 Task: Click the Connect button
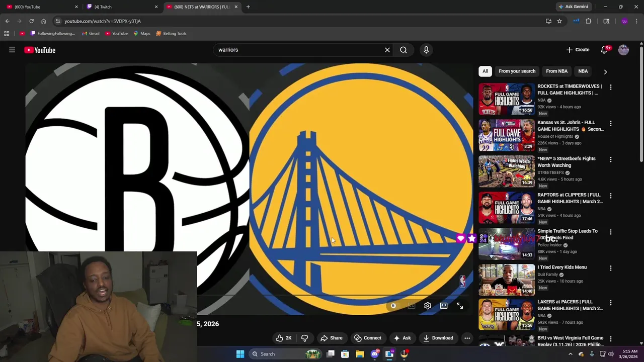[x=368, y=338]
